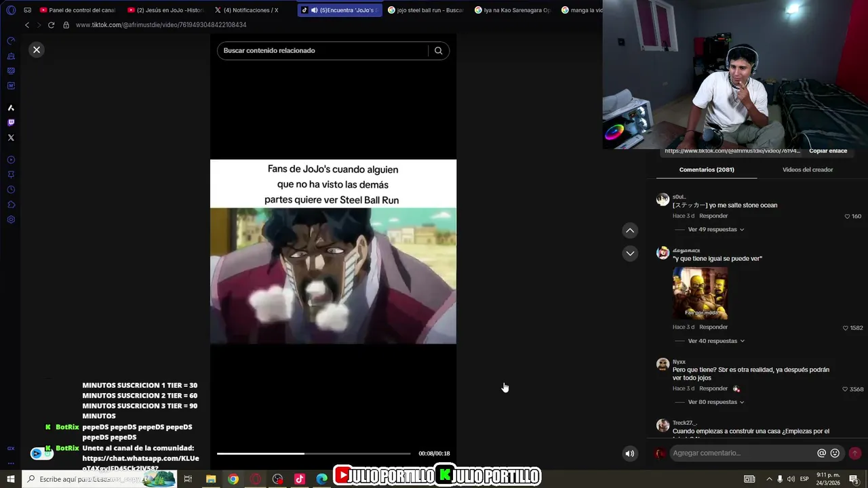
Task: Switch to 'jojo steel ball run' Google tab
Action: click(426, 10)
